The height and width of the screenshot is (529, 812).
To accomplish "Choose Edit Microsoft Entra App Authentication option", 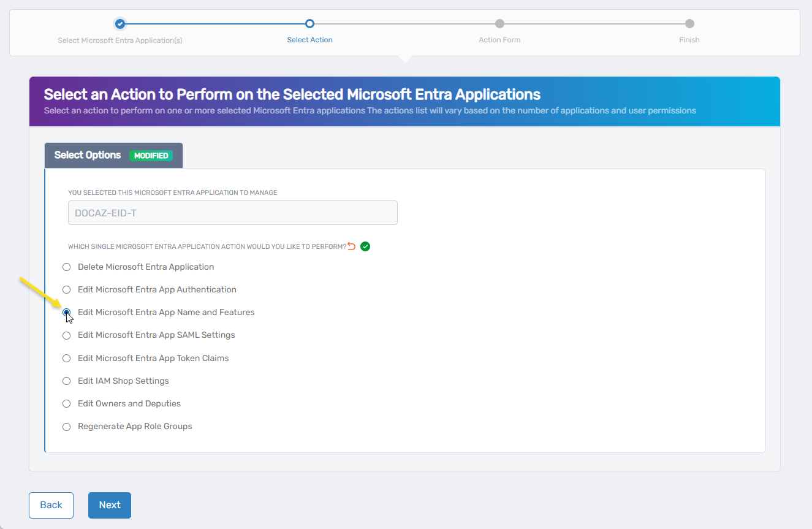I will pyautogui.click(x=66, y=289).
